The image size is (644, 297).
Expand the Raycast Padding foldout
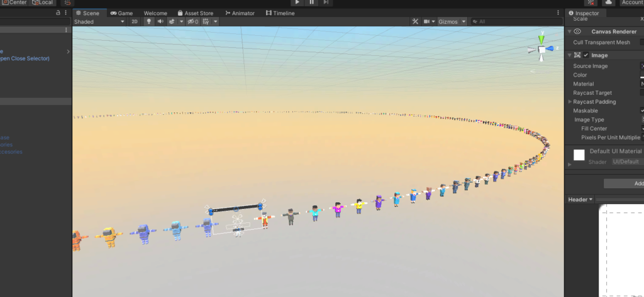[570, 102]
